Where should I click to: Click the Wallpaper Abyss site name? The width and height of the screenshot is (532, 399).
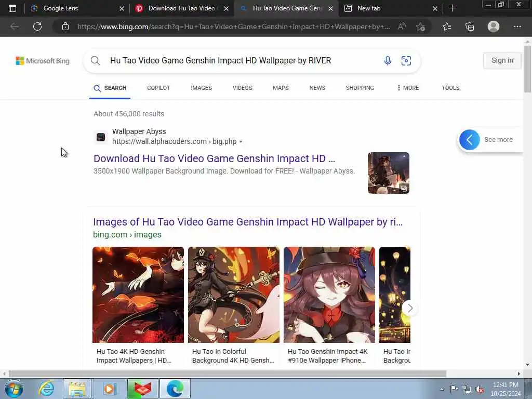(139, 131)
